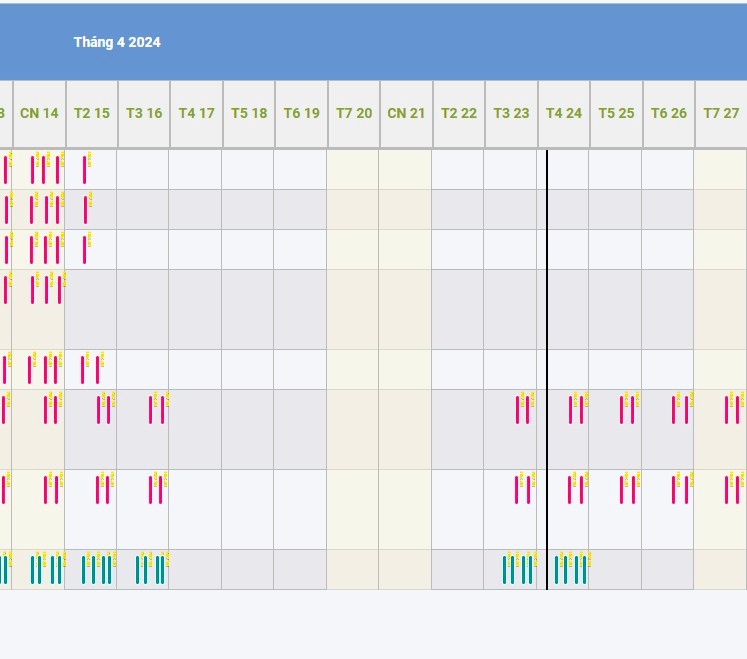Open the T4 17 day header
The height and width of the screenshot is (659, 747).
[196, 113]
